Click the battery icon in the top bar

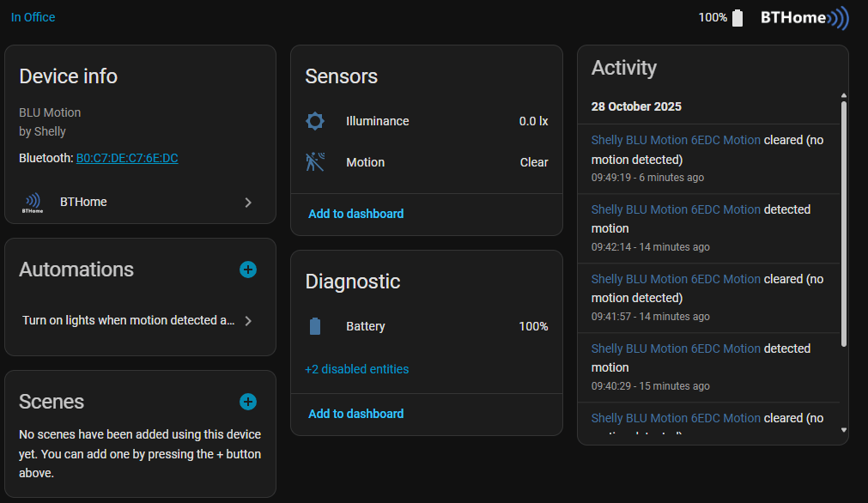(x=737, y=18)
